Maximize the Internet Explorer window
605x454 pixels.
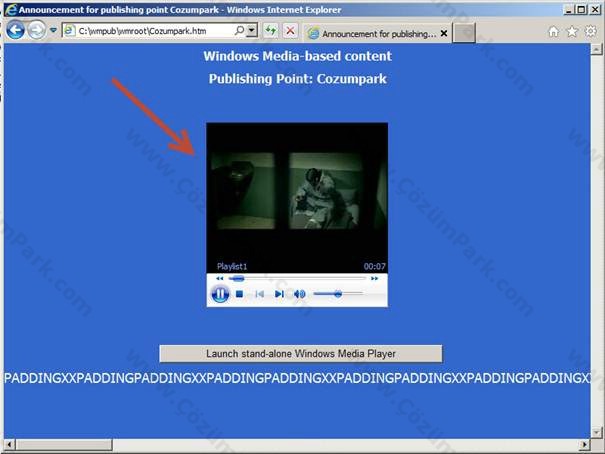(581, 10)
